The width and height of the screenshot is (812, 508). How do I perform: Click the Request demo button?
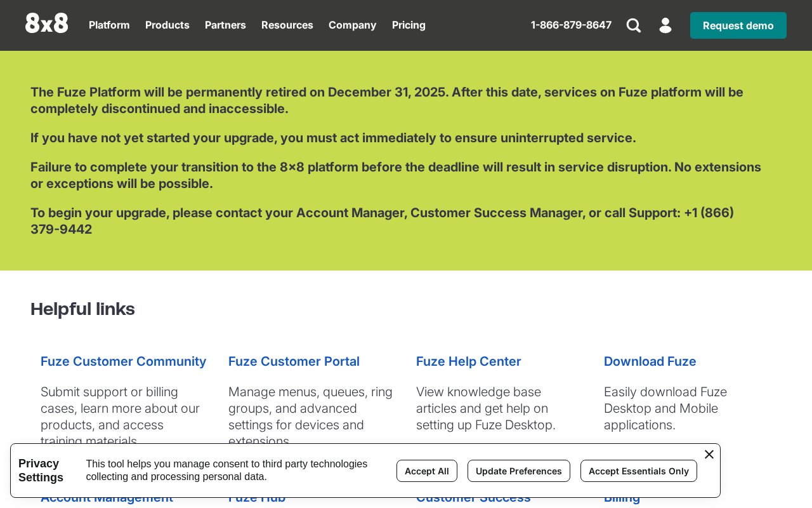pos(738,25)
